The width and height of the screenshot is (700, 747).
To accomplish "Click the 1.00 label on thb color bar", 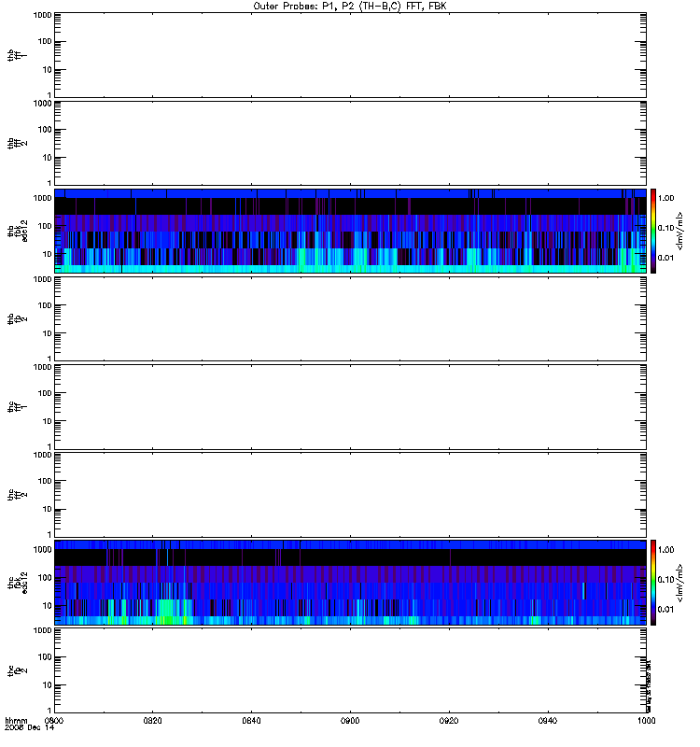I will click(665, 198).
